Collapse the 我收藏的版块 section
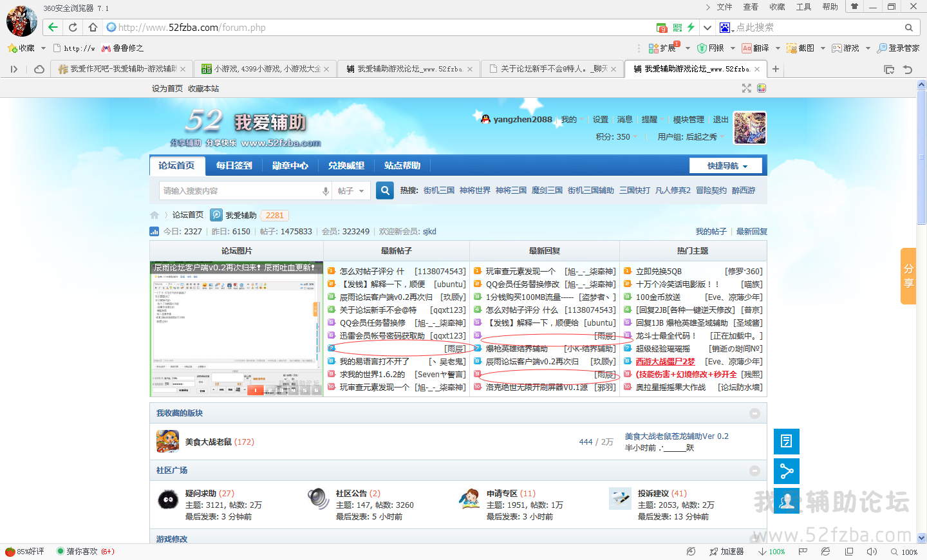 click(x=754, y=413)
